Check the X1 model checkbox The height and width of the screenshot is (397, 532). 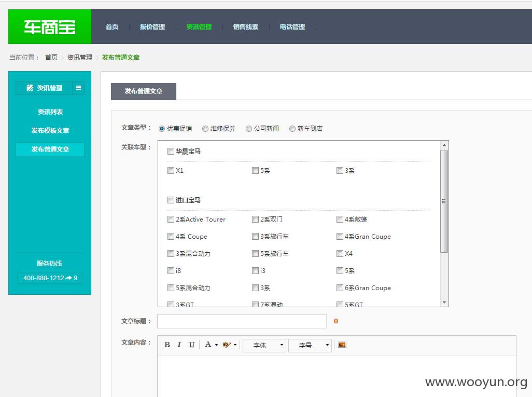click(171, 171)
